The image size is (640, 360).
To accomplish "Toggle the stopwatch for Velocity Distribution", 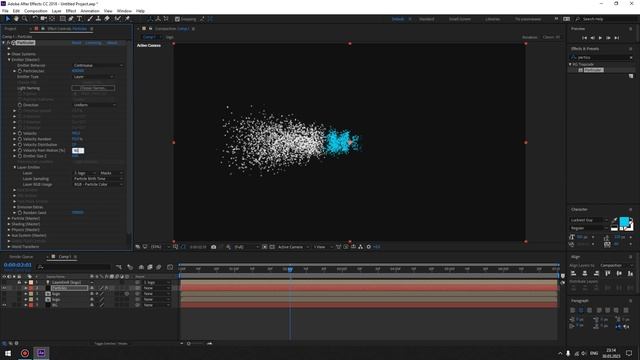I will [x=20, y=145].
